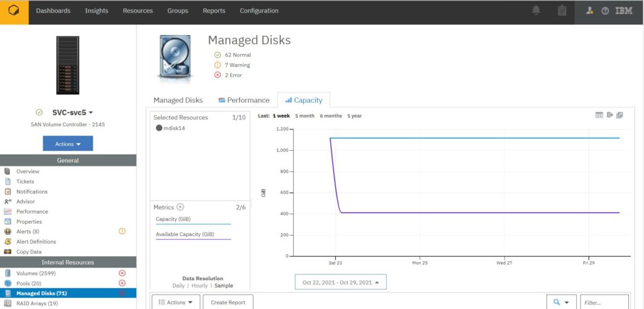
Task: Open the Groups menu
Action: (178, 11)
